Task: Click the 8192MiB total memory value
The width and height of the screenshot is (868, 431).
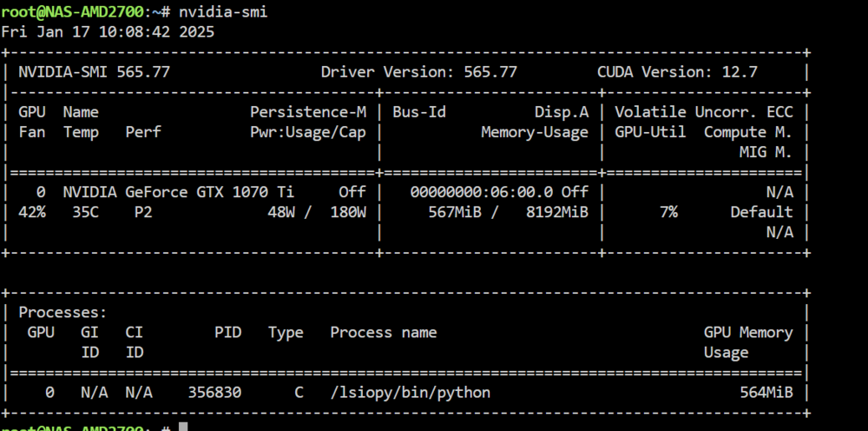Action: pyautogui.click(x=557, y=212)
